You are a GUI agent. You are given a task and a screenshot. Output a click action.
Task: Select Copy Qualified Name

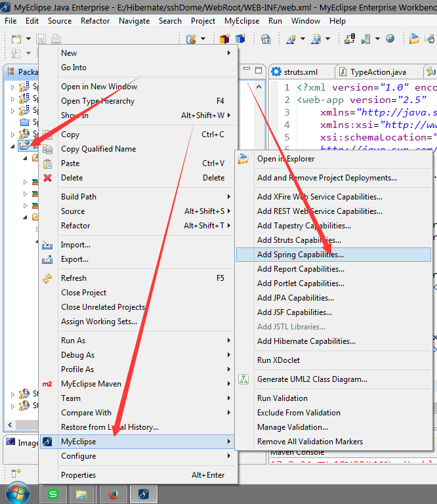point(138,149)
